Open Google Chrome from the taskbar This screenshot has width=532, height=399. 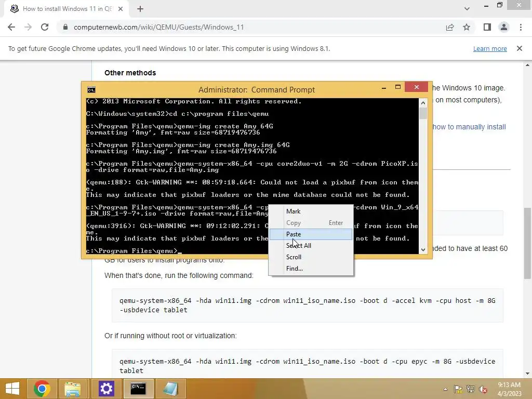coord(42,389)
